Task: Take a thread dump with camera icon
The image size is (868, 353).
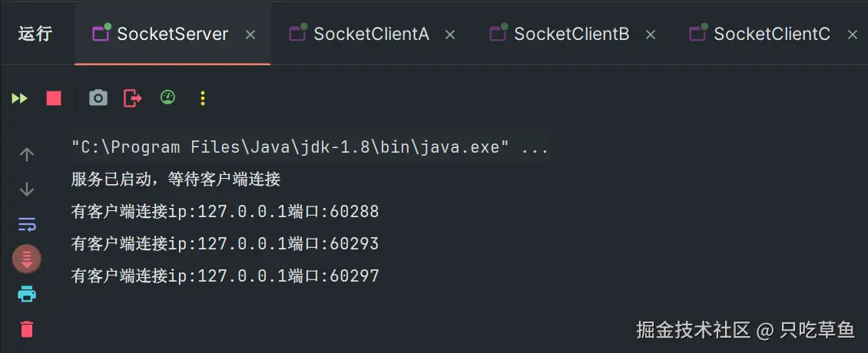Action: click(x=98, y=98)
